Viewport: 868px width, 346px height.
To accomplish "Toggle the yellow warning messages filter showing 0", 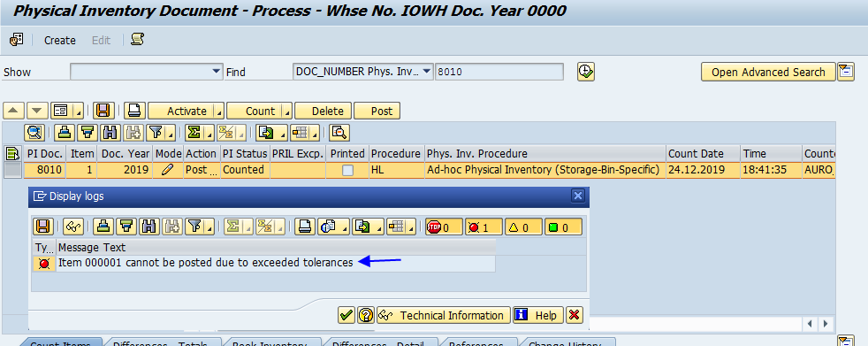I will tap(523, 227).
